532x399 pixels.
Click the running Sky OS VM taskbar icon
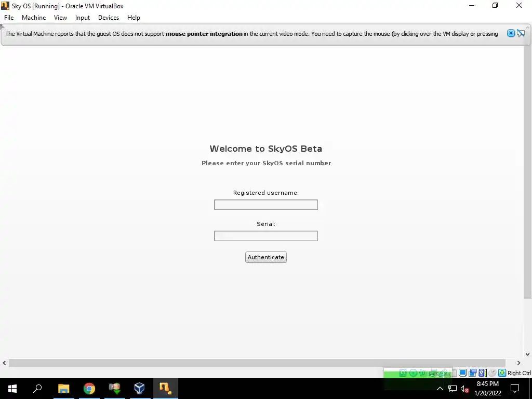(x=166, y=389)
